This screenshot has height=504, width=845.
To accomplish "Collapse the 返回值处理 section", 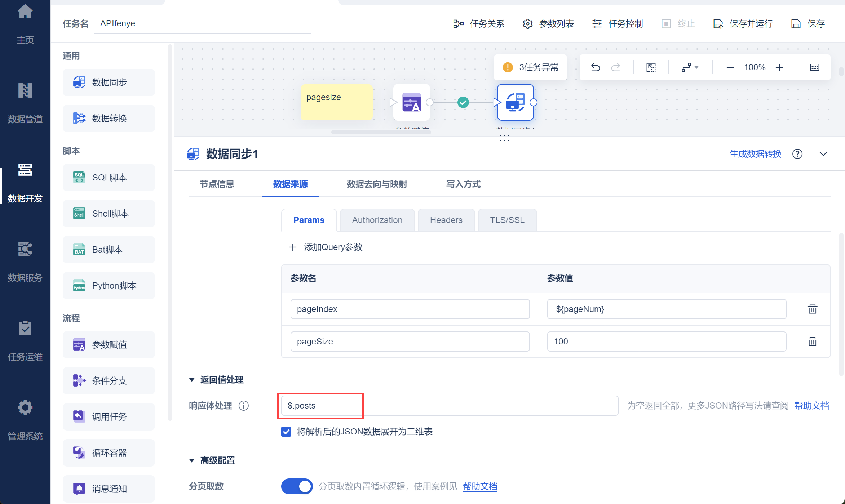I will (x=192, y=380).
